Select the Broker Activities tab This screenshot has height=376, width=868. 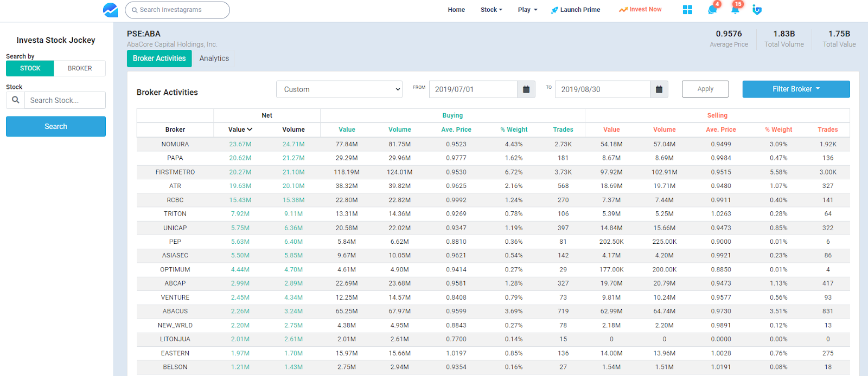[159, 59]
